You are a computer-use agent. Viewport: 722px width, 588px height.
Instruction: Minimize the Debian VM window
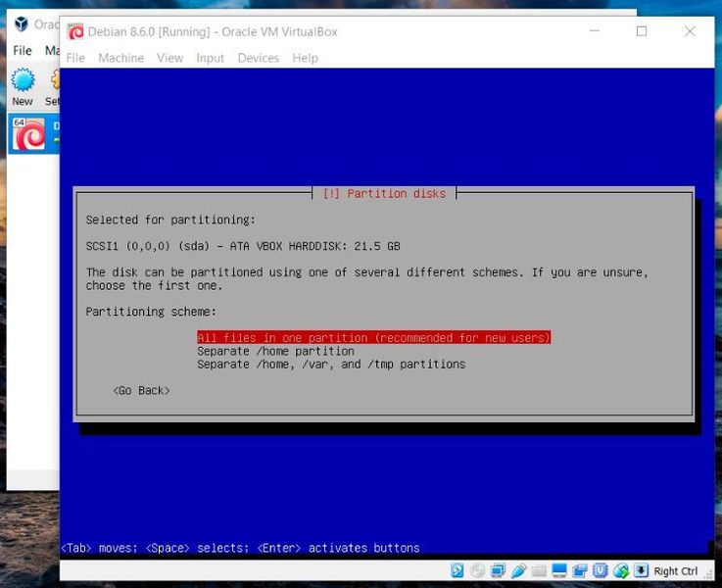[595, 30]
